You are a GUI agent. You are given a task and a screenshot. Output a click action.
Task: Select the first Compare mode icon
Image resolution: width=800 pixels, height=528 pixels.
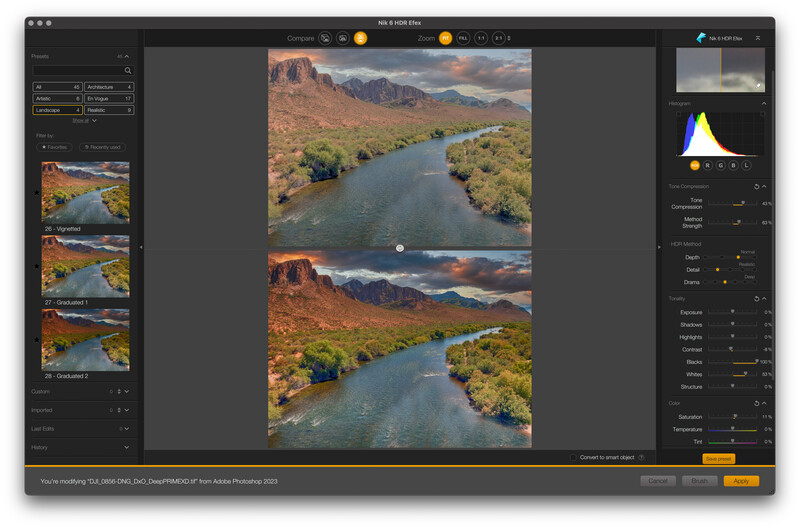pos(325,38)
